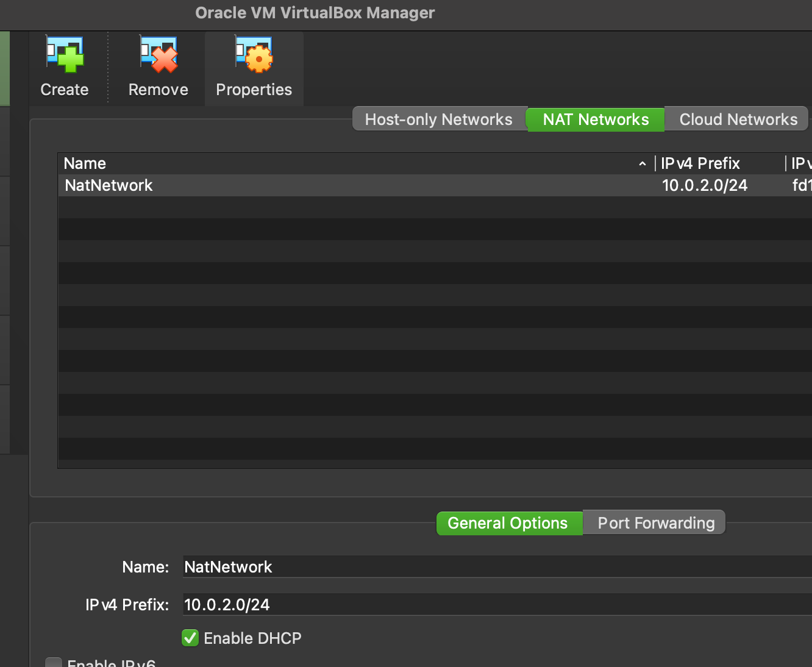Viewport: 812px width, 667px height.
Task: Click the Name column header
Action: click(85, 163)
